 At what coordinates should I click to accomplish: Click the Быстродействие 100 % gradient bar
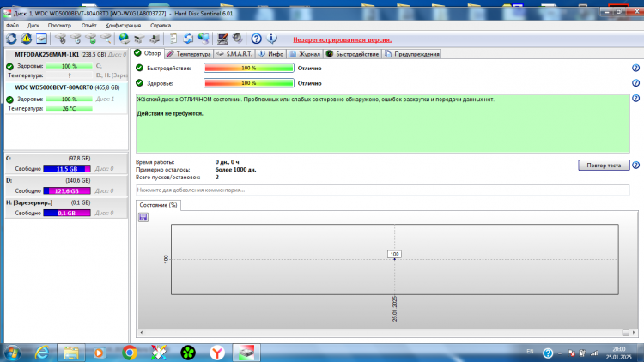[x=249, y=68]
